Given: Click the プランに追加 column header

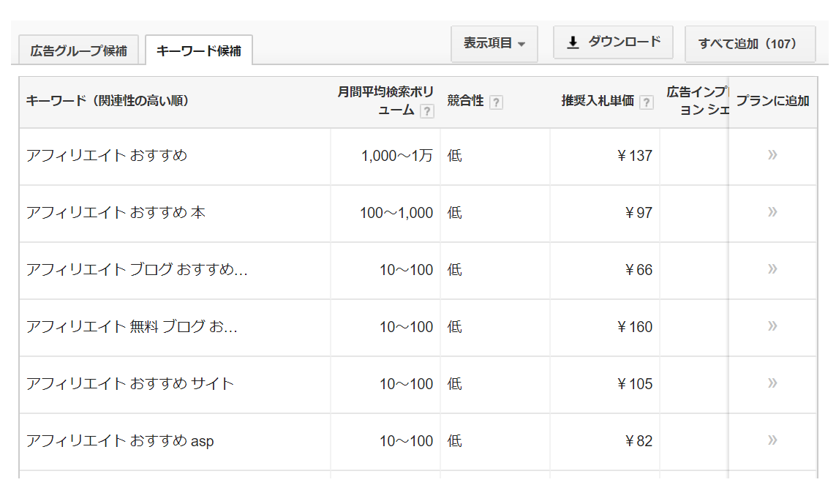Looking at the screenshot, I should [x=772, y=101].
